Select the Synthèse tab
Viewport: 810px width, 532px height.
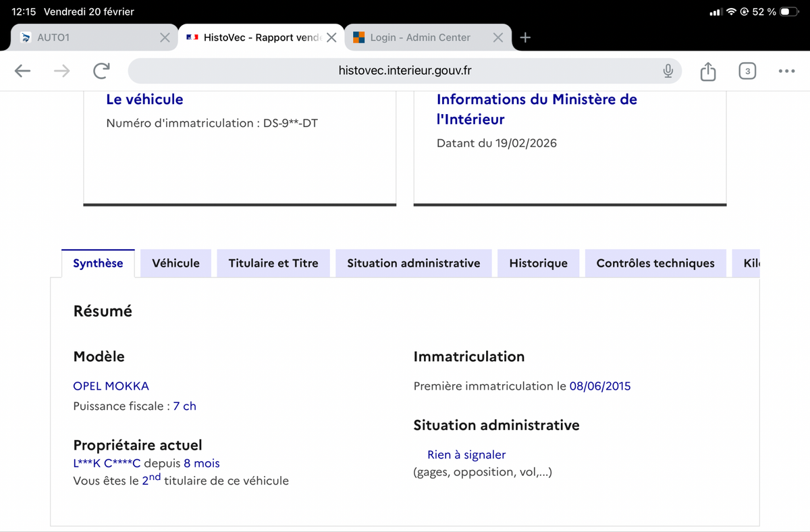98,263
